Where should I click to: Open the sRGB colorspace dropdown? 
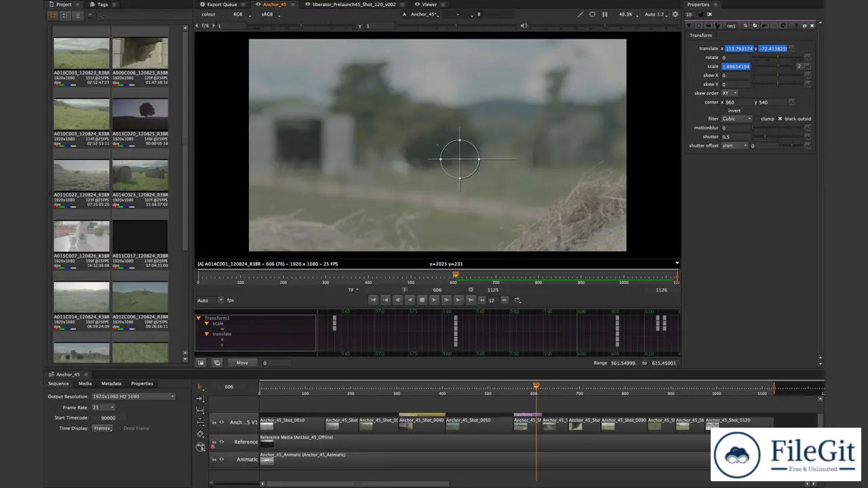click(270, 14)
